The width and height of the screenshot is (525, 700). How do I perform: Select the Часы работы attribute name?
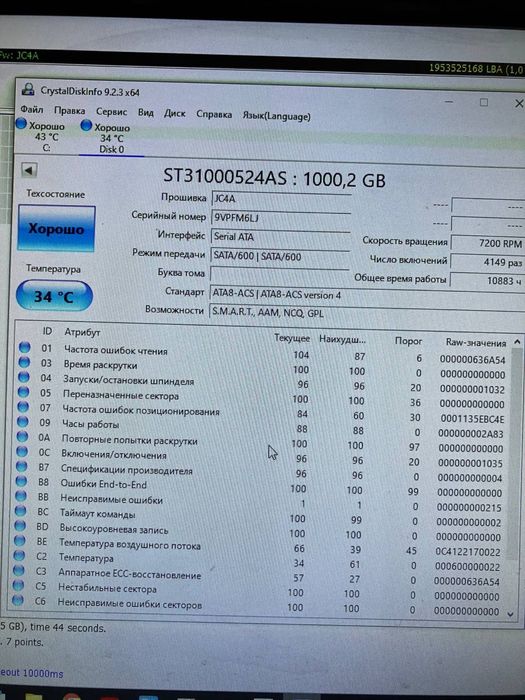click(90, 424)
